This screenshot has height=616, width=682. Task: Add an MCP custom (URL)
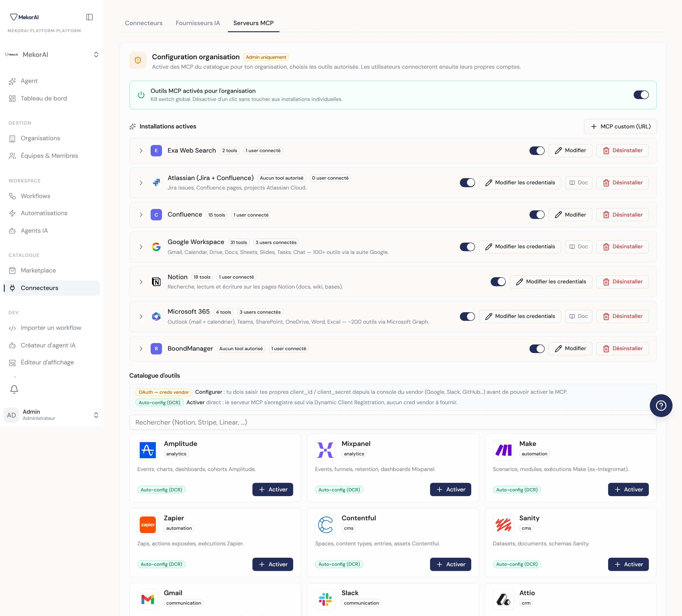[620, 127]
